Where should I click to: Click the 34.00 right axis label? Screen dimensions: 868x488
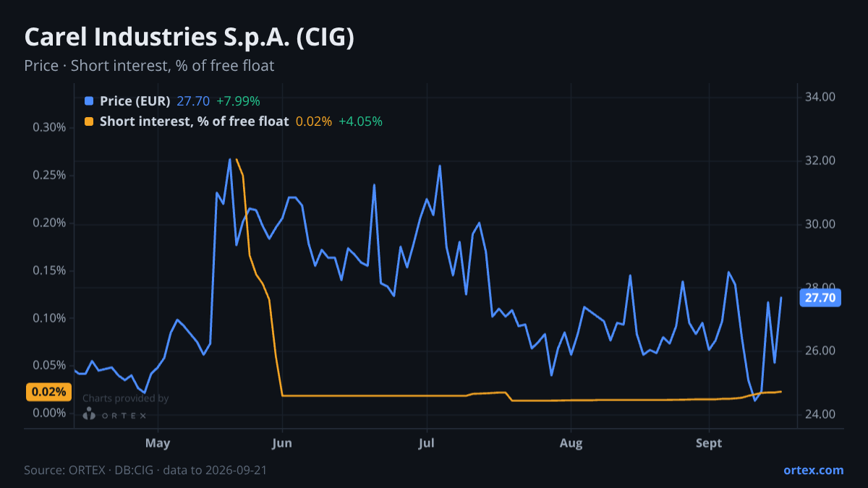pos(820,97)
